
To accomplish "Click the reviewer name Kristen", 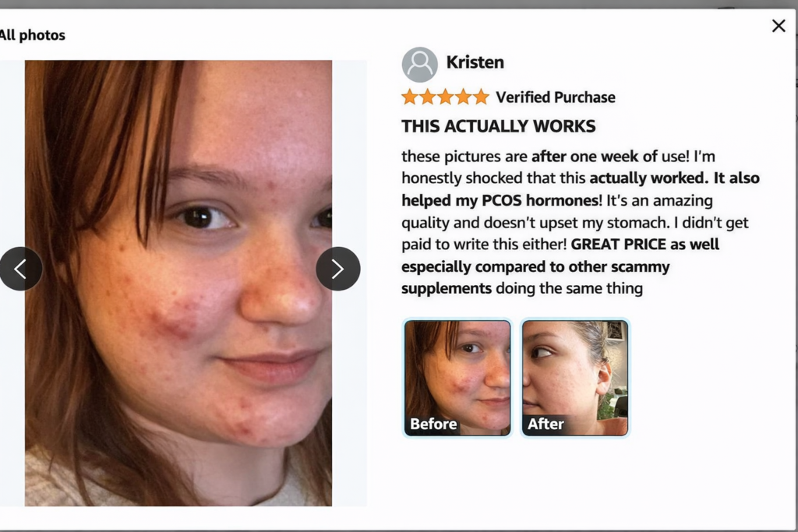I will coord(475,62).
